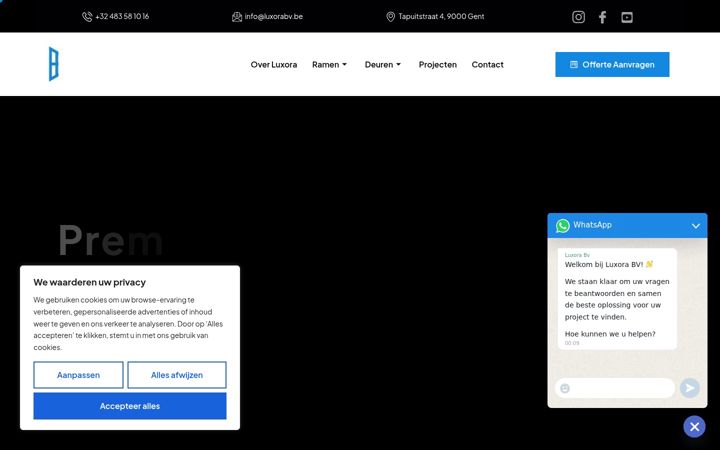Open the Instagram profile icon
Image resolution: width=720 pixels, height=450 pixels.
point(578,17)
